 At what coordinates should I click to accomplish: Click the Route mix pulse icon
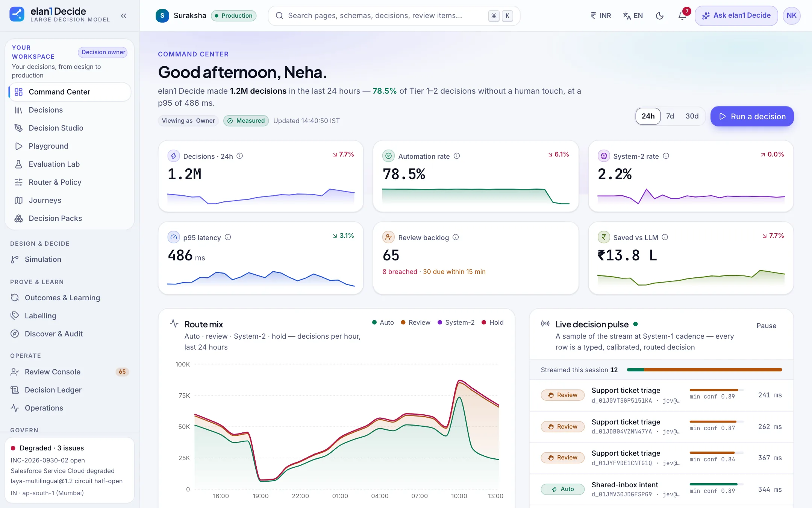coord(174,323)
